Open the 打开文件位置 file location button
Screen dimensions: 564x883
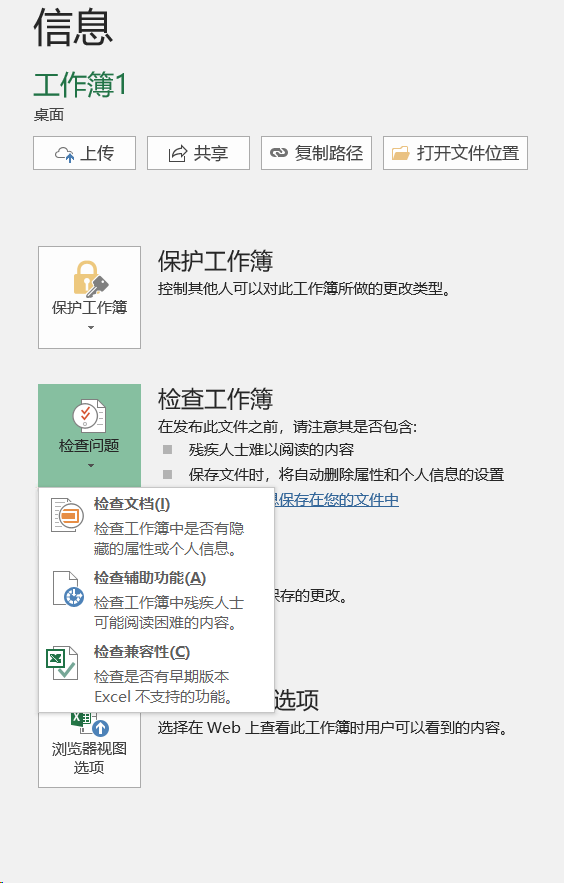(455, 153)
